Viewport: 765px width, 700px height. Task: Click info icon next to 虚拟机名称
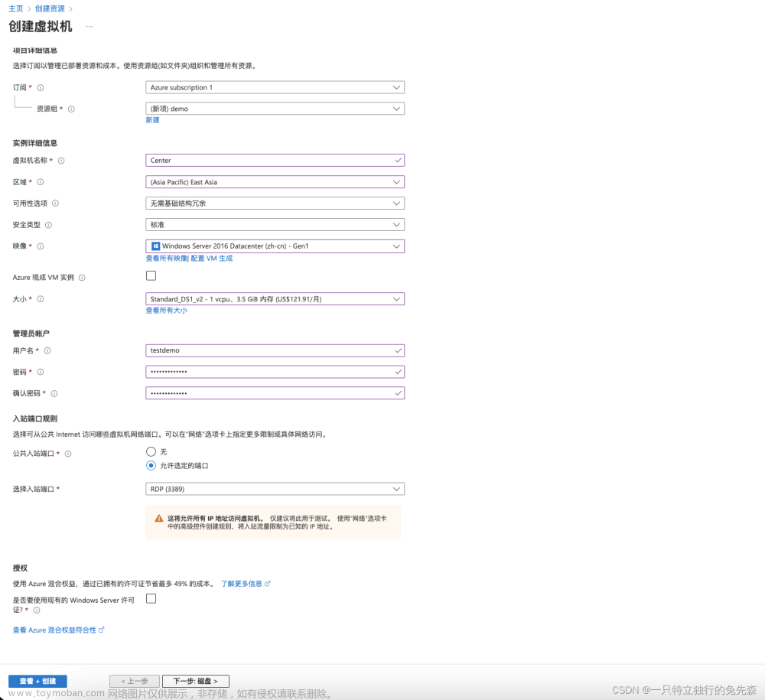(61, 161)
